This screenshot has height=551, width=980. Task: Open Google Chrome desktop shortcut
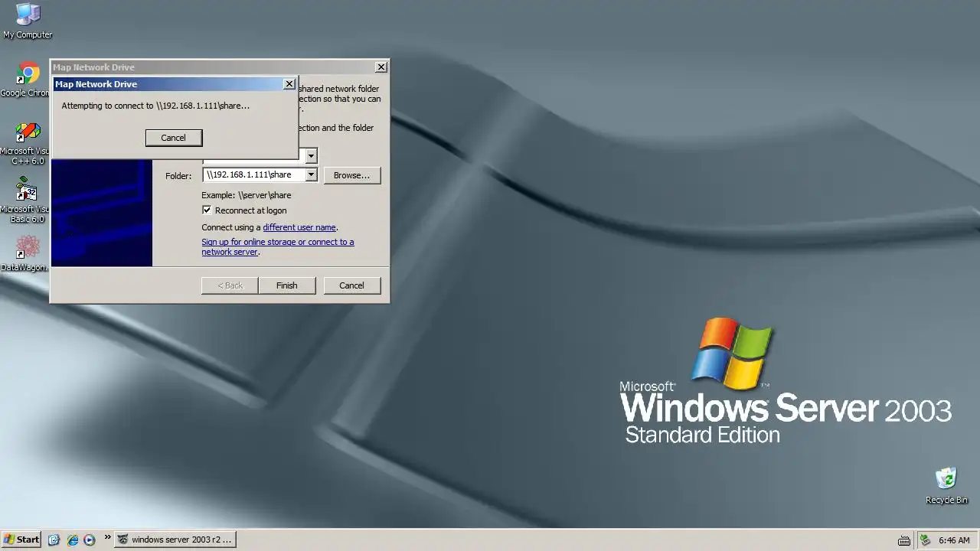pos(28,80)
